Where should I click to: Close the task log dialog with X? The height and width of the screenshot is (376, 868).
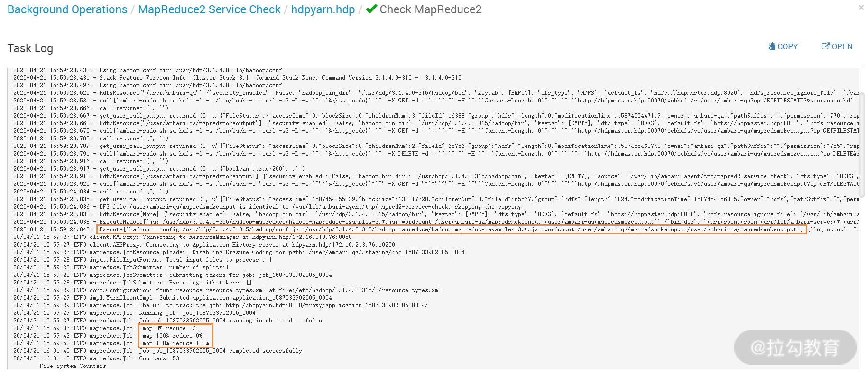click(x=861, y=8)
